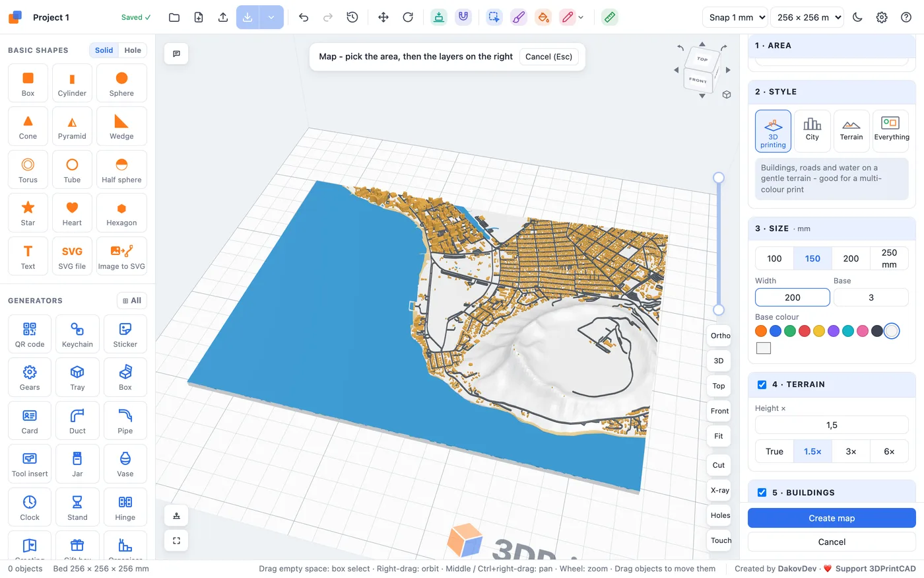The image size is (924, 578).
Task: Open the Gears generator
Action: 30,379
